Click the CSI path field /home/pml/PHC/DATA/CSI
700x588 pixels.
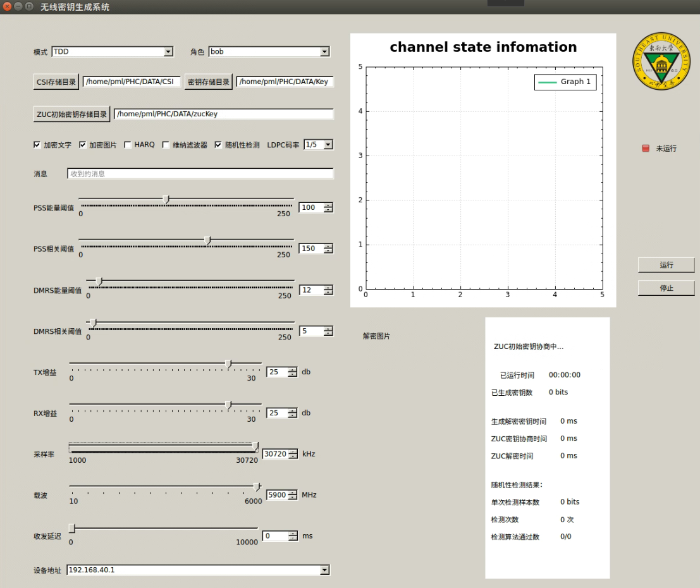pos(132,82)
